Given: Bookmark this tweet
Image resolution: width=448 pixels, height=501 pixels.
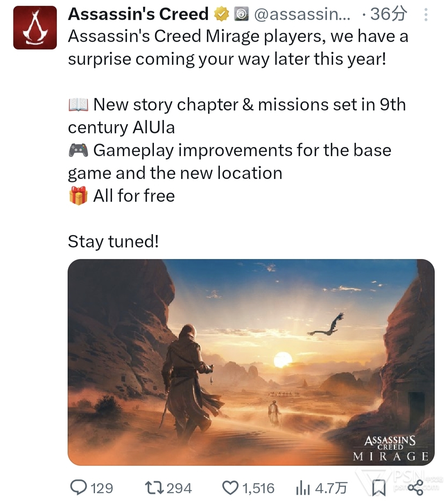Looking at the screenshot, I should (x=378, y=488).
